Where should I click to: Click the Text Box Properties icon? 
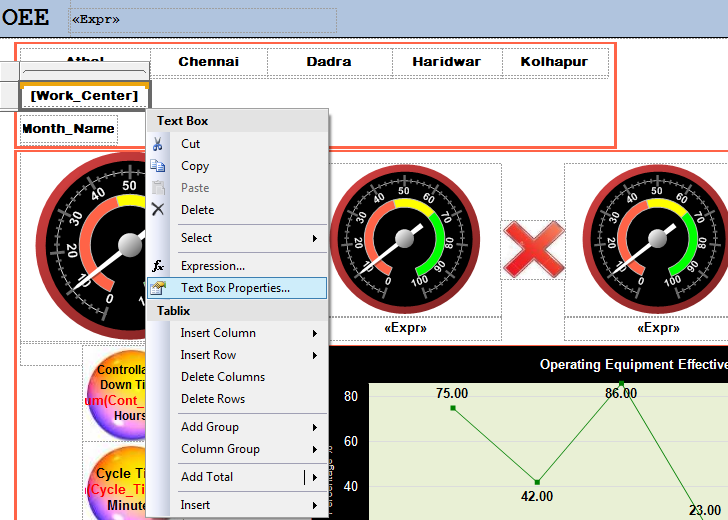click(x=157, y=288)
